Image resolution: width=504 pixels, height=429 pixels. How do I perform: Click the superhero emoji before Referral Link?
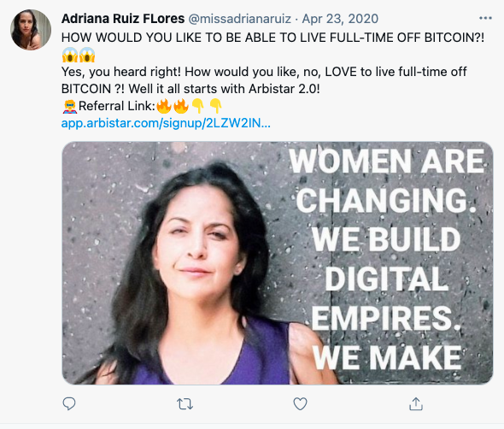pos(70,106)
